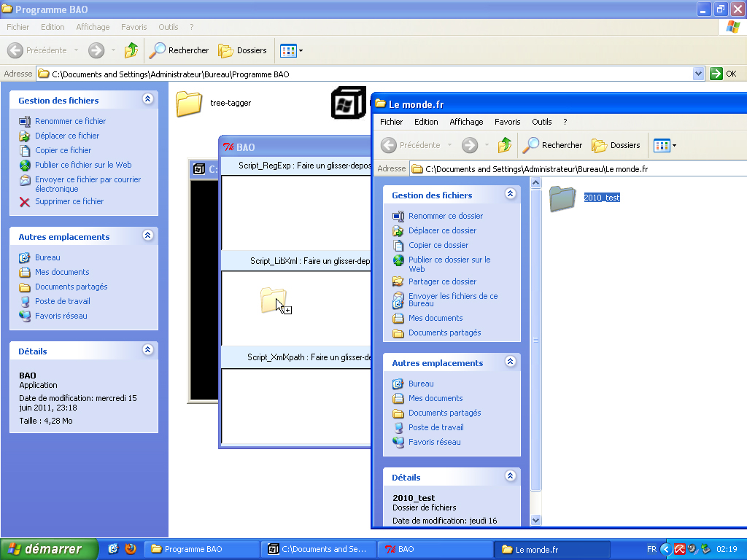
Task: Click Script_RegExp drop area in BAO window
Action: [296, 212]
